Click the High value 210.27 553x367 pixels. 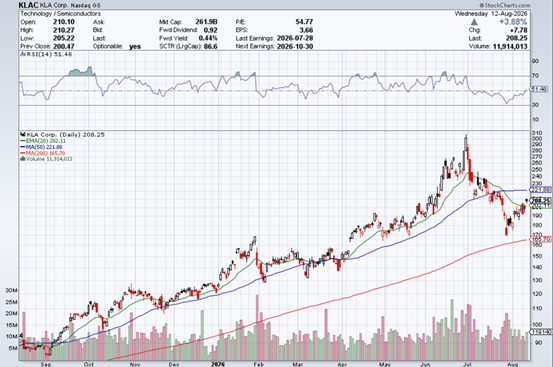[63, 30]
